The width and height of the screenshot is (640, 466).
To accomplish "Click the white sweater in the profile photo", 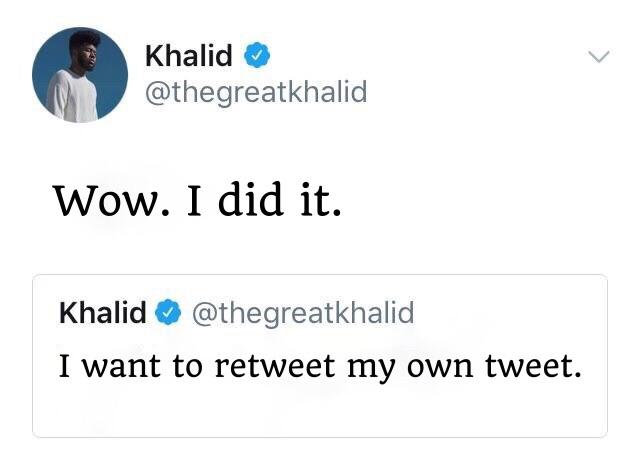I will [73, 100].
